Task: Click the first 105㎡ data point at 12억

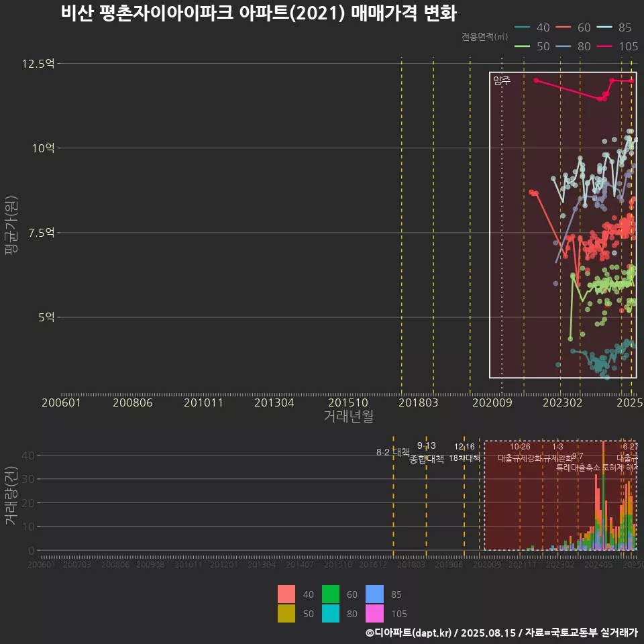Action: point(536,80)
